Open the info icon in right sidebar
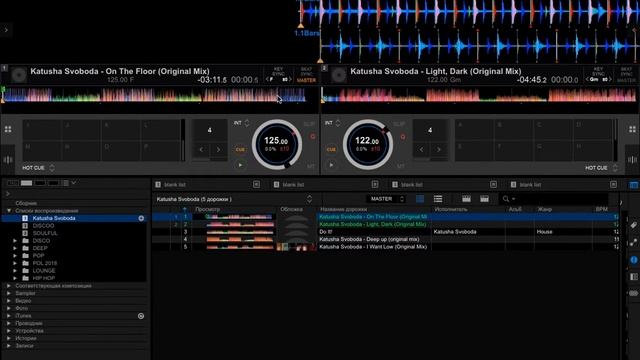 click(633, 260)
